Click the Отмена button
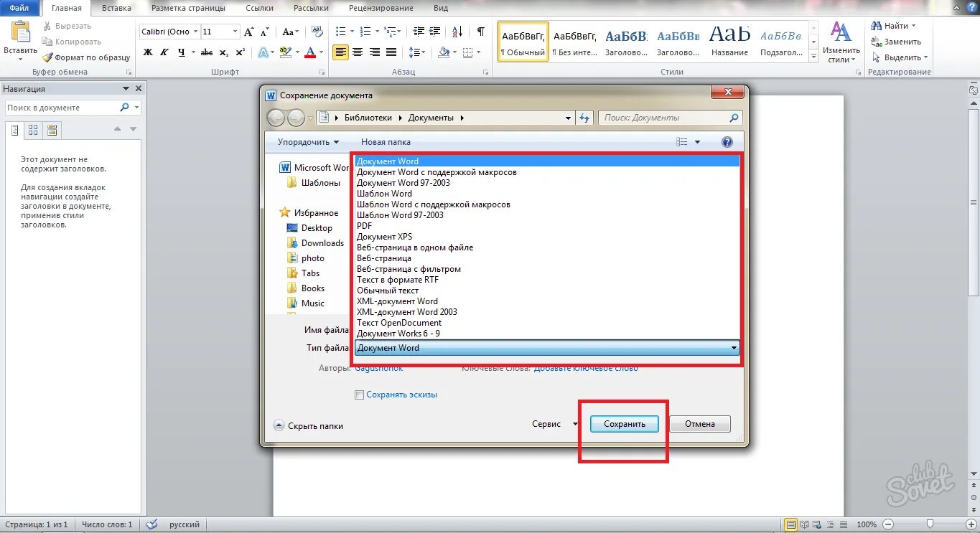980x533 pixels. point(700,424)
